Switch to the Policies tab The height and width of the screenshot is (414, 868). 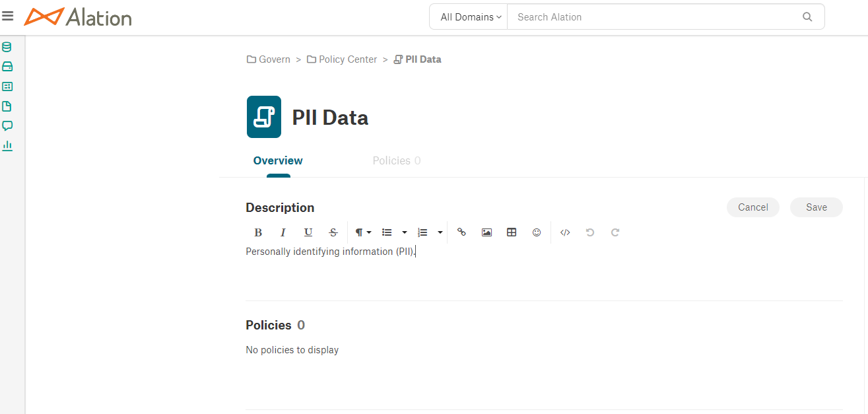pyautogui.click(x=397, y=160)
